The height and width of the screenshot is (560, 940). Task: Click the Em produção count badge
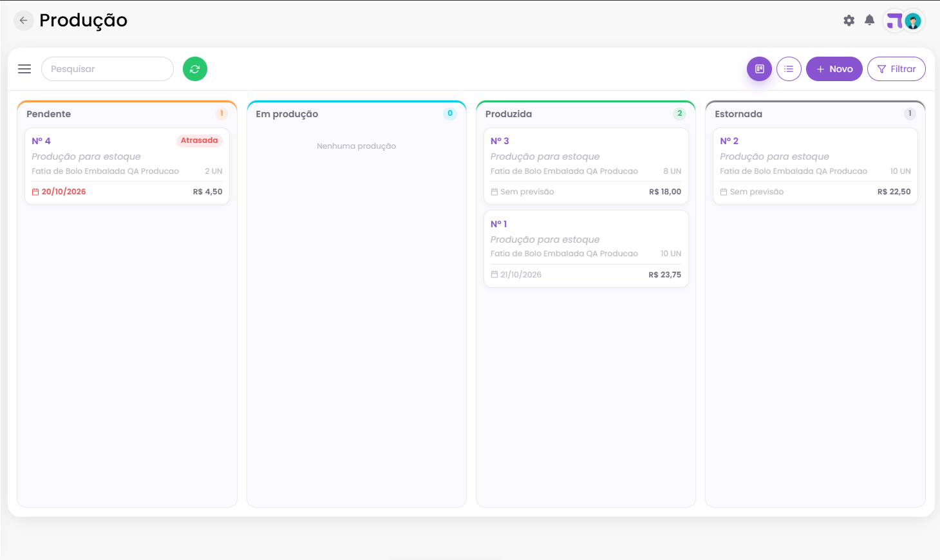coord(450,113)
